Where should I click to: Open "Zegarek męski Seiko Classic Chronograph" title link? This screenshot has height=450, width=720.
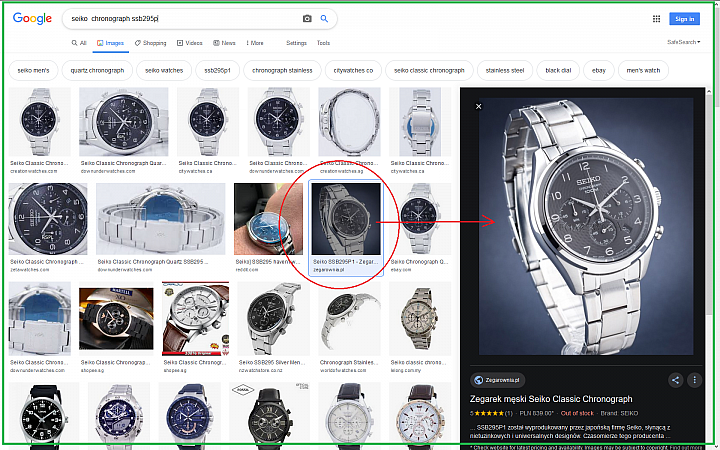(x=551, y=399)
